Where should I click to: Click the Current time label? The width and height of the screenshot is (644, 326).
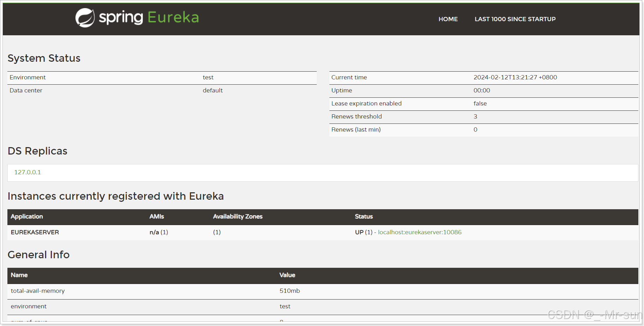(x=349, y=77)
